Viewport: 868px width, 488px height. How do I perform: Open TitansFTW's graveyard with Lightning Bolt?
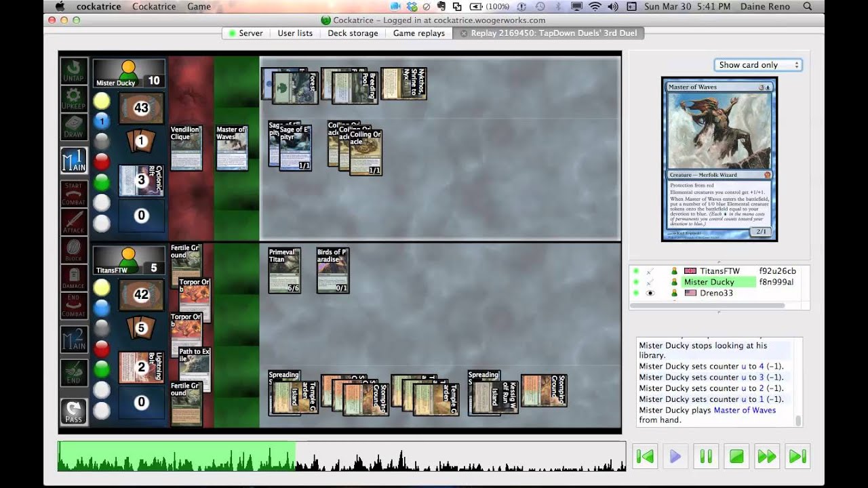[142, 367]
